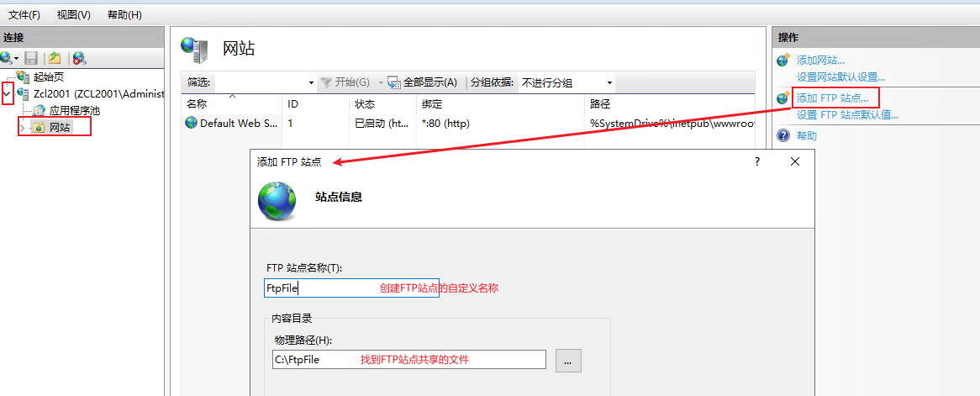
Task: Open the dropdown arrow beside connection icon
Action: pos(17,59)
